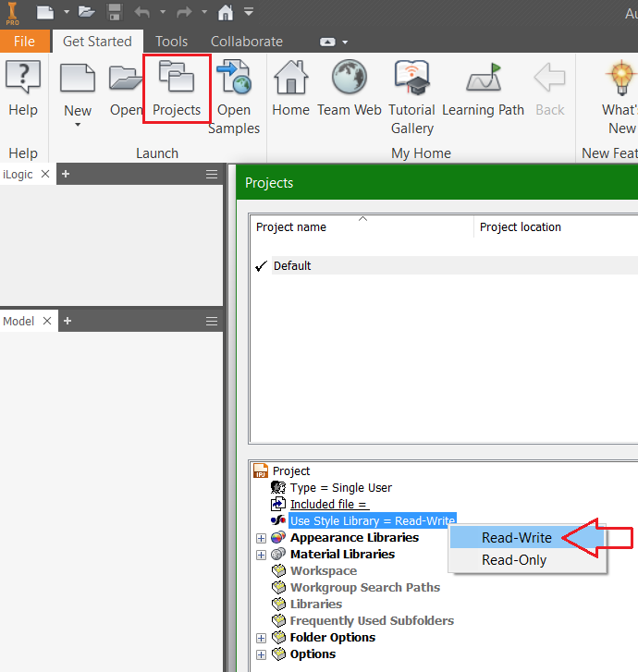Switch to the Collaborate ribbon tab
The width and height of the screenshot is (638, 672).
pyautogui.click(x=247, y=42)
